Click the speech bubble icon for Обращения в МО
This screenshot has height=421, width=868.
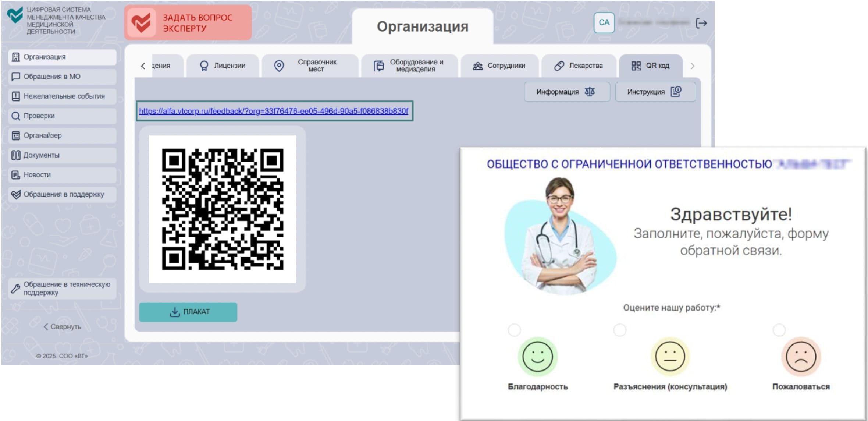click(16, 77)
